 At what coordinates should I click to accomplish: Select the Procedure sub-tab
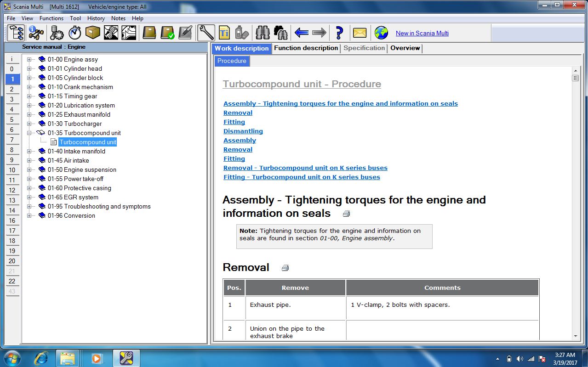(232, 61)
